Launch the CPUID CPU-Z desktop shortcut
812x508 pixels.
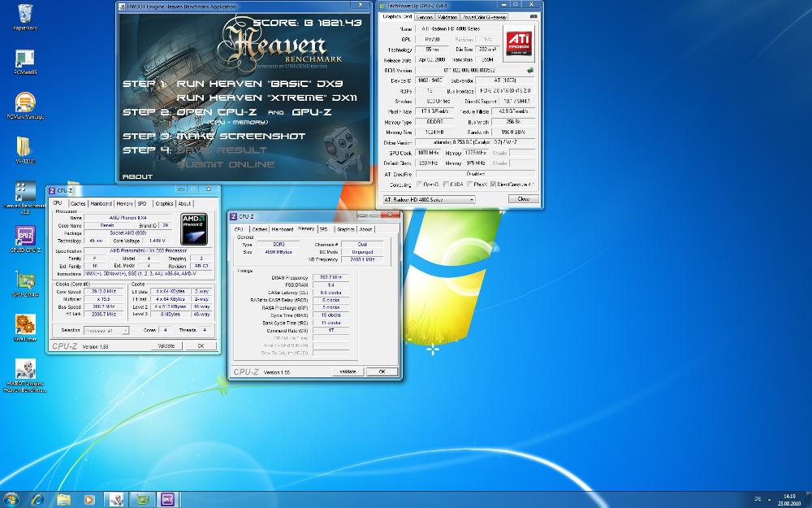click(x=25, y=239)
